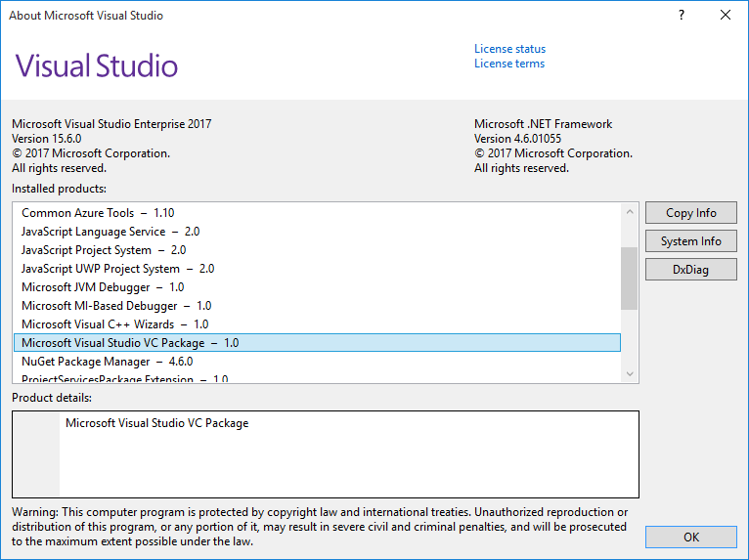Viewport: 749px width, 560px height.
Task: Open the License status link
Action: (x=509, y=49)
